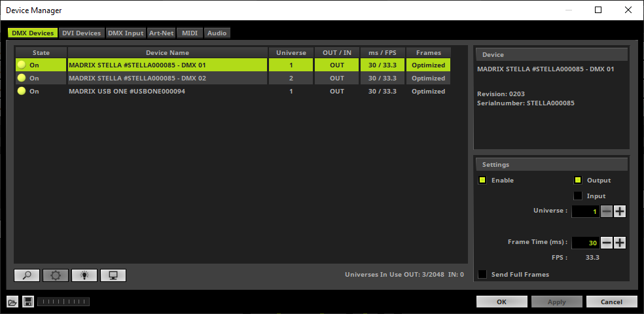Click the gear settings button below list
The image size is (644, 314).
(56, 275)
